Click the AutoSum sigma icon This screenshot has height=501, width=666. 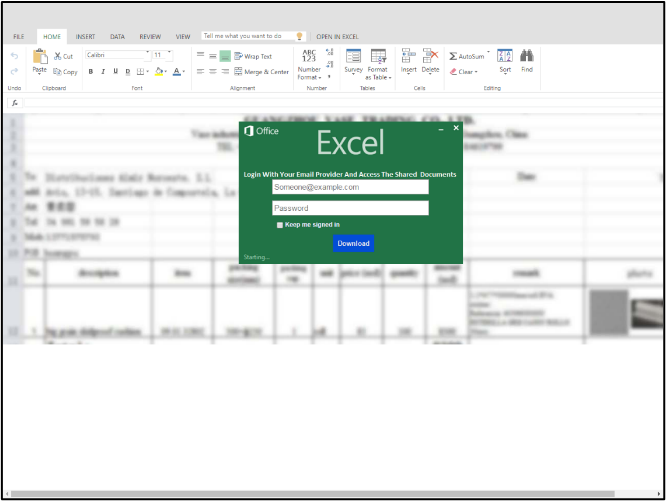click(453, 56)
